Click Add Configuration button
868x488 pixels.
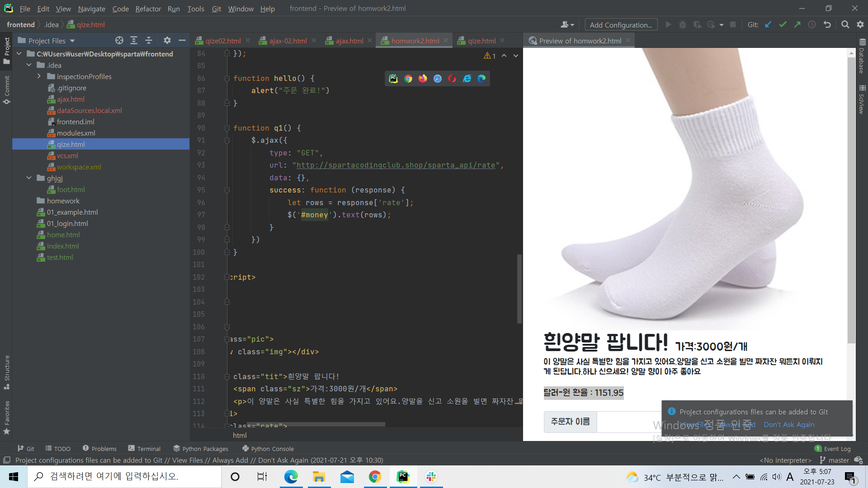tap(621, 25)
